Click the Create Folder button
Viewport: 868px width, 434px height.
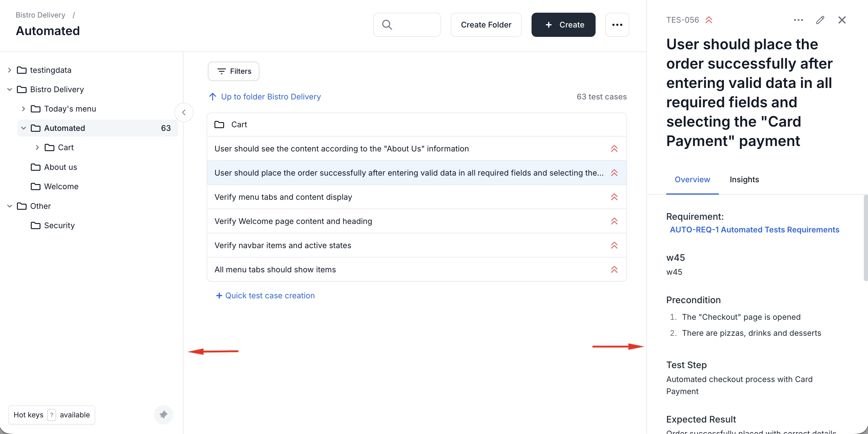(x=486, y=24)
